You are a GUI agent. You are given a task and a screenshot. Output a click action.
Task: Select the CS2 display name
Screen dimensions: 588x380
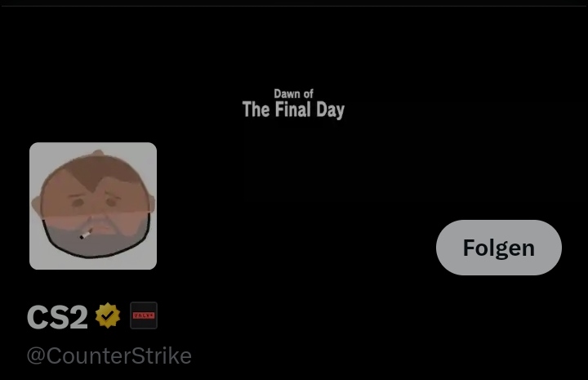[x=57, y=317]
